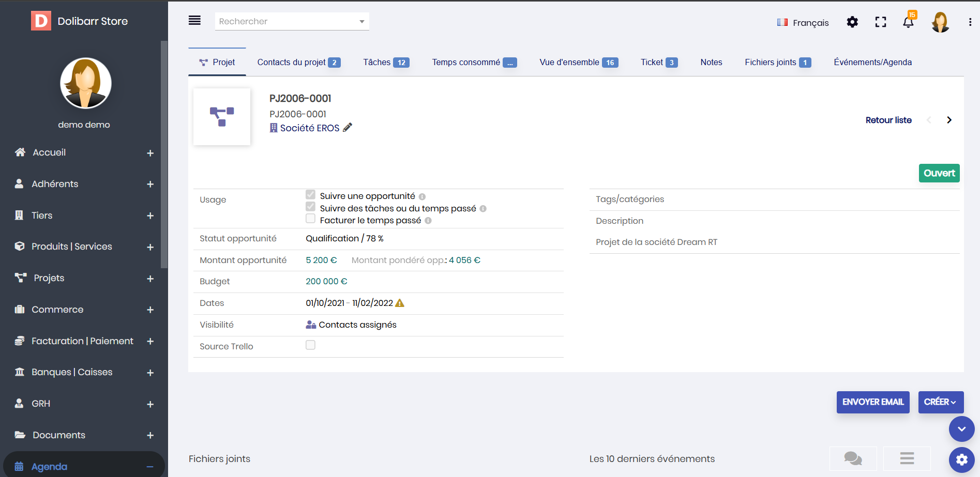Click the pencil icon next to Société EROS

click(348, 128)
